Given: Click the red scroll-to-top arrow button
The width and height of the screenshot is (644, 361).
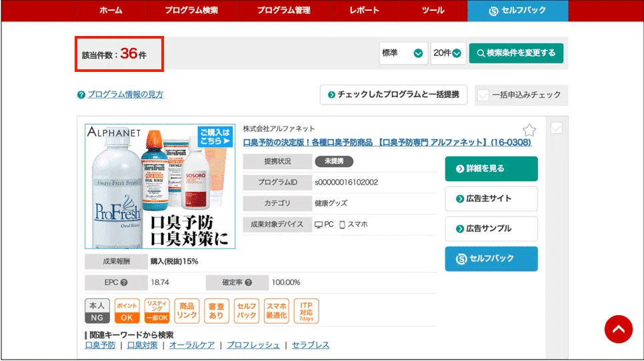Looking at the screenshot, I should [x=618, y=329].
